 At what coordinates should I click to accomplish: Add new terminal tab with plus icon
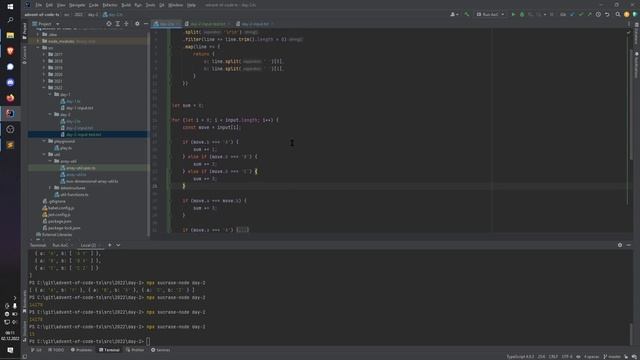(x=109, y=245)
